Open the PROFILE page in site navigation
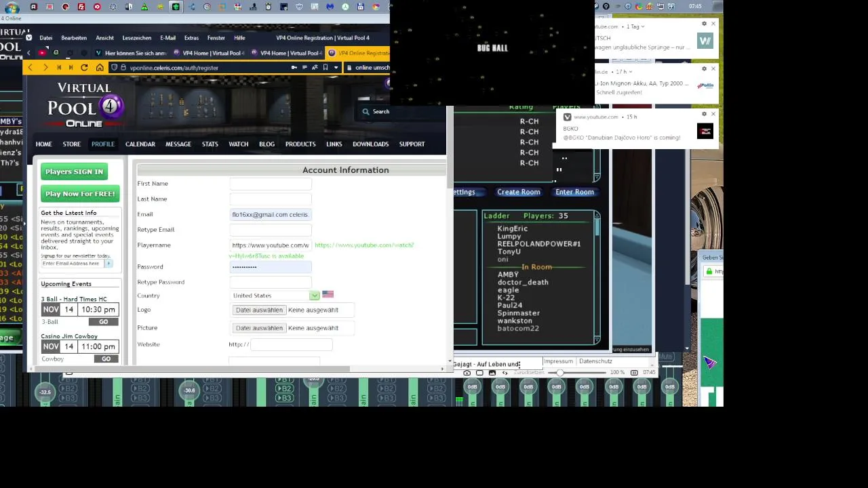This screenshot has height=488, width=868. click(x=103, y=144)
